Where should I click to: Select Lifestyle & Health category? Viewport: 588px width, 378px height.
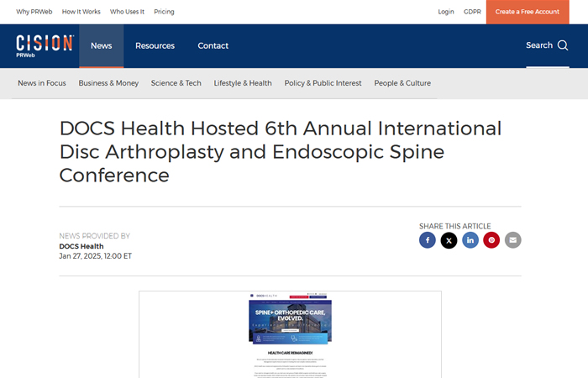[x=243, y=83]
